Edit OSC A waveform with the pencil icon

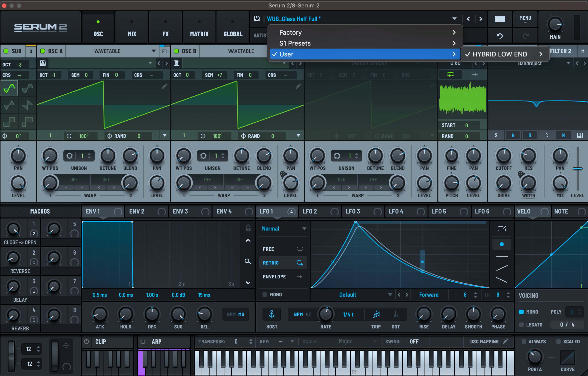coord(164,86)
